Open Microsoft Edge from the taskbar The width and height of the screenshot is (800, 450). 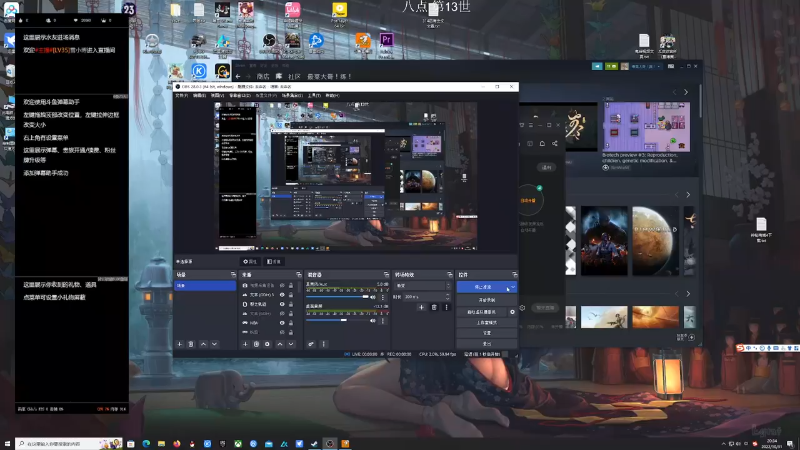click(x=146, y=444)
